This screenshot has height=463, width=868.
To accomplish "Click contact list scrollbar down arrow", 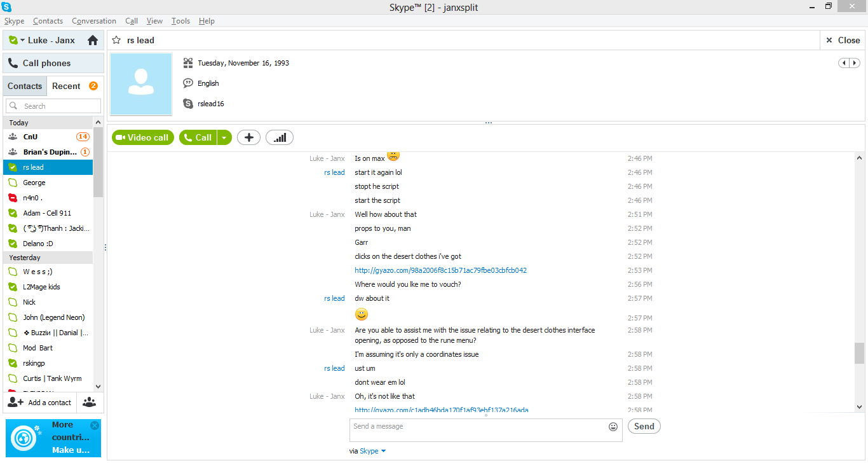I will click(98, 386).
